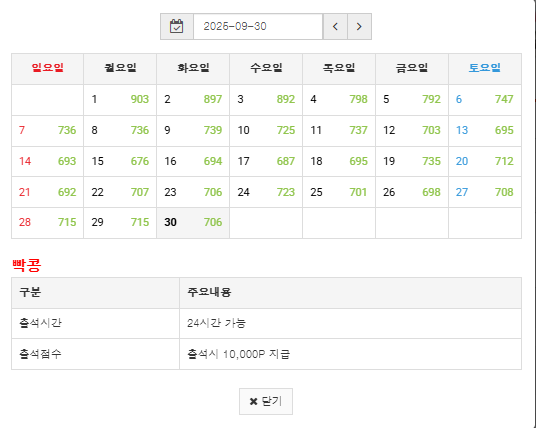Click the 출석시간 row label
Viewport: 536px width, 428px height.
(40, 323)
